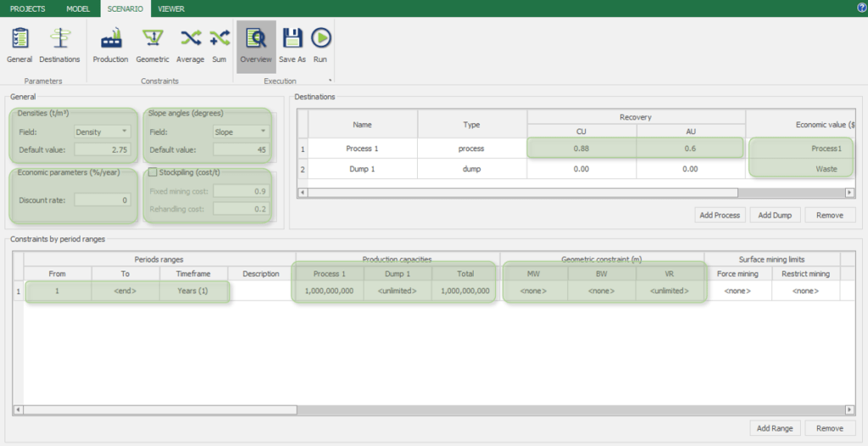The width and height of the screenshot is (868, 446).
Task: Enable the Stockpiling checkbox
Action: tap(153, 172)
